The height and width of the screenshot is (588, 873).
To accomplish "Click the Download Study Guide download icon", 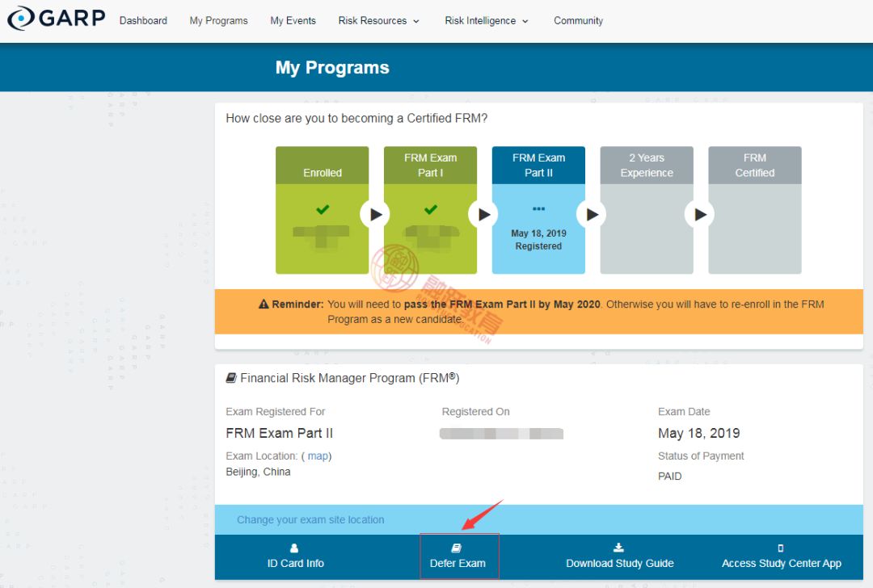I will pos(619,548).
